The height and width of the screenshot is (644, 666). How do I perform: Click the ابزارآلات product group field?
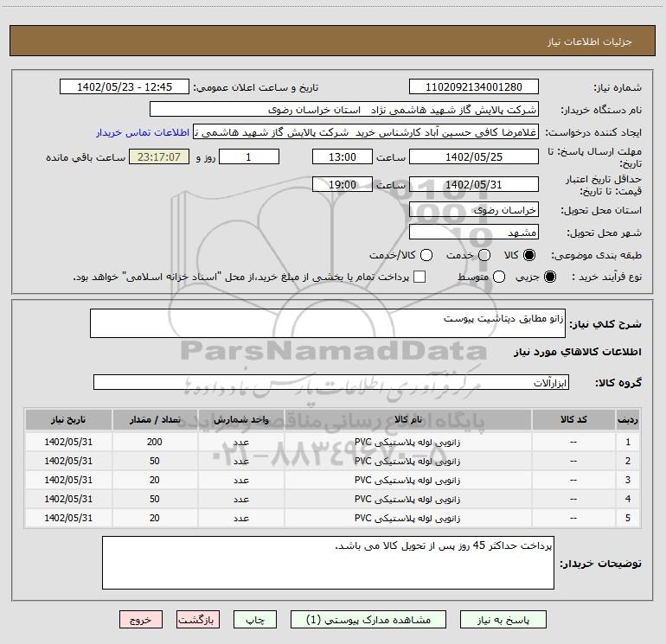coord(332,382)
